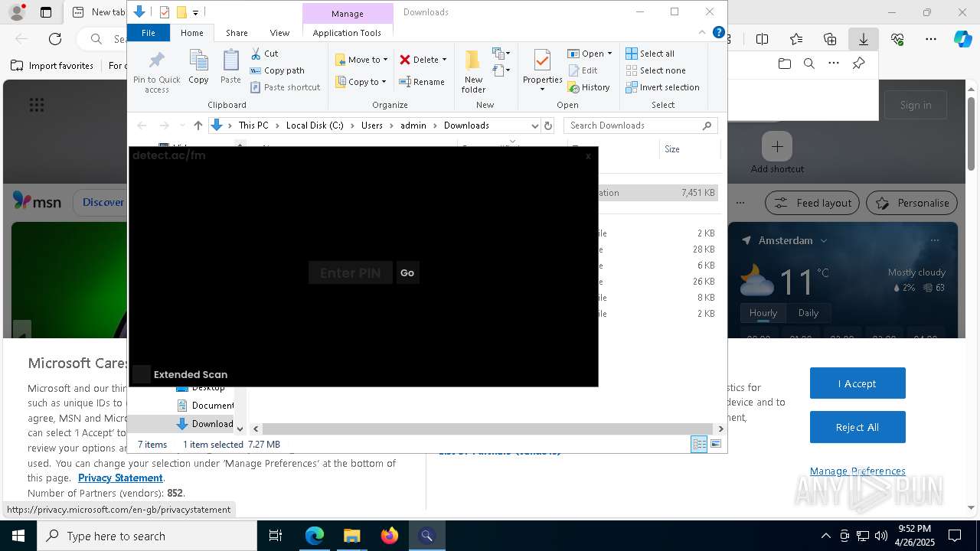The height and width of the screenshot is (551, 980).
Task: Click the Rename button in Organize group
Action: (x=422, y=82)
